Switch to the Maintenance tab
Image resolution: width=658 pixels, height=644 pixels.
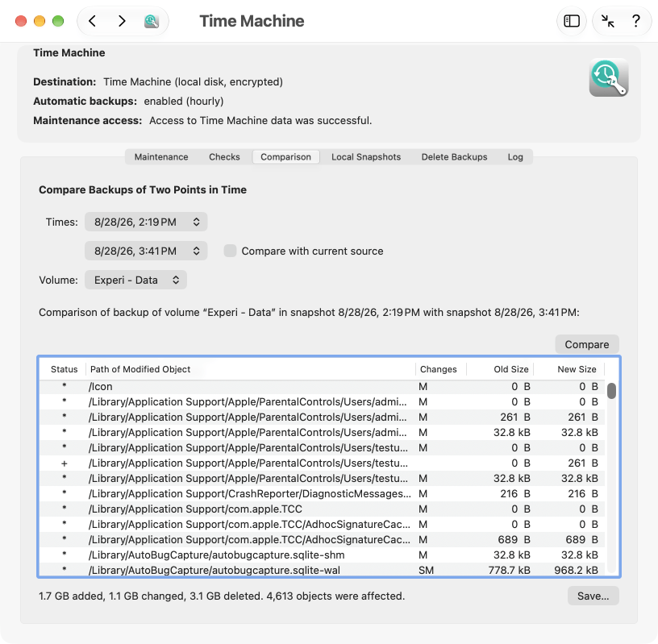[161, 157]
